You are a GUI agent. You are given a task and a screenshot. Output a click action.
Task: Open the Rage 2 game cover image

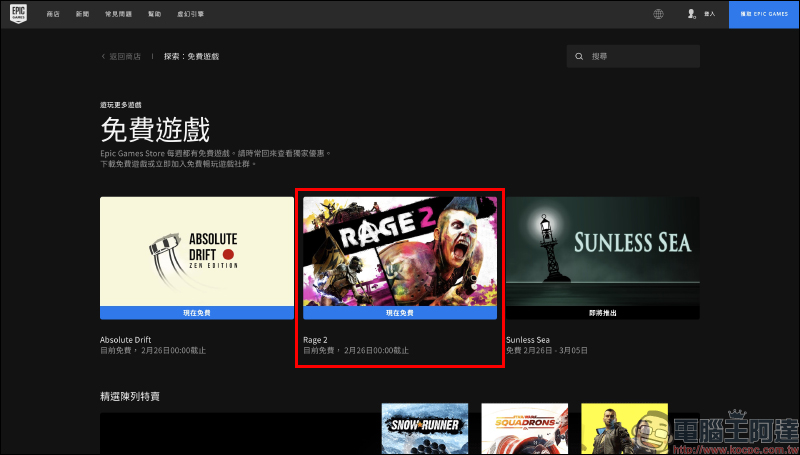click(x=400, y=251)
